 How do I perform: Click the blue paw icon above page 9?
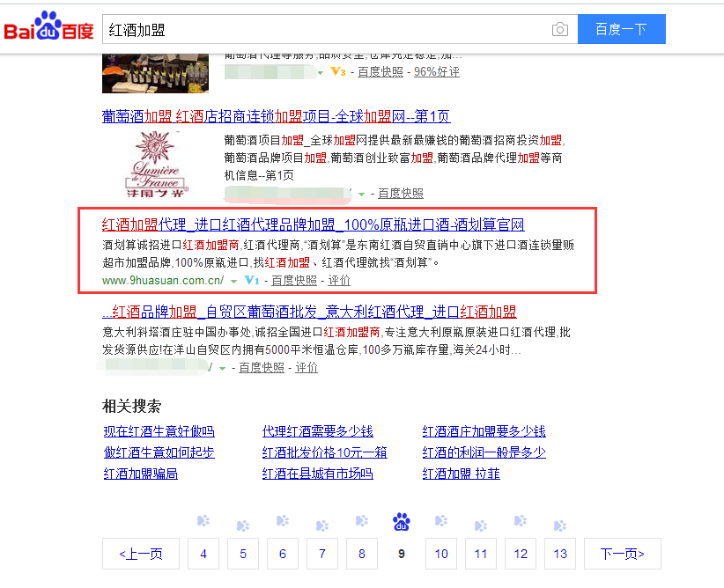pyautogui.click(x=402, y=522)
